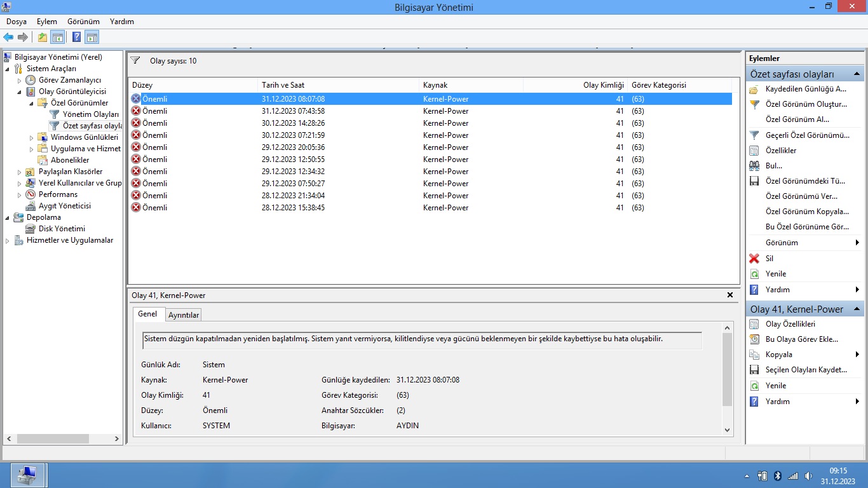This screenshot has height=488, width=868.
Task: Click Yenile under Özet sayfası olayları
Action: (x=806, y=274)
